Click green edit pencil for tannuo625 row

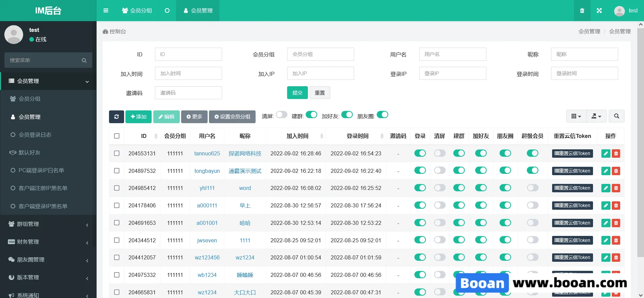click(x=606, y=154)
